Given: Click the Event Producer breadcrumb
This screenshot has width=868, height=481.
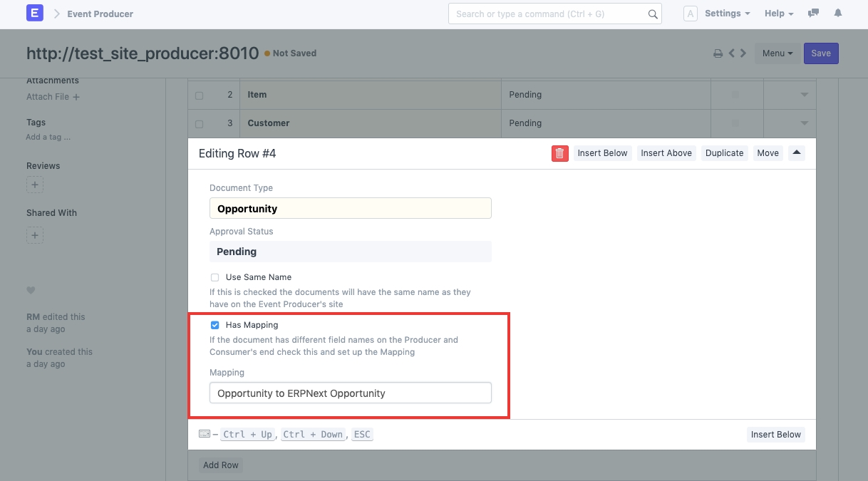Looking at the screenshot, I should [x=100, y=14].
